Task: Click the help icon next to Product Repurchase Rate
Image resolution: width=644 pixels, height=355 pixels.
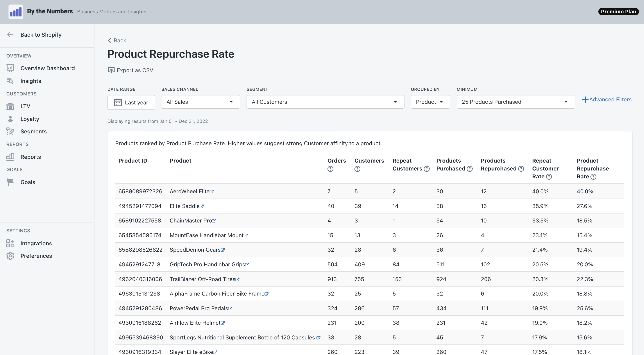Action: pos(593,177)
